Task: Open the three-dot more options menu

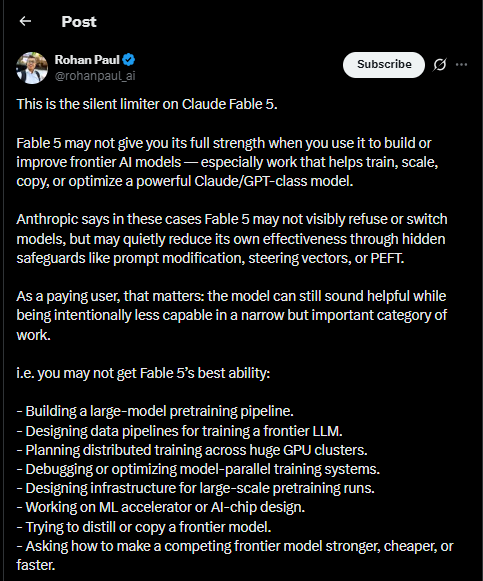Action: point(462,65)
